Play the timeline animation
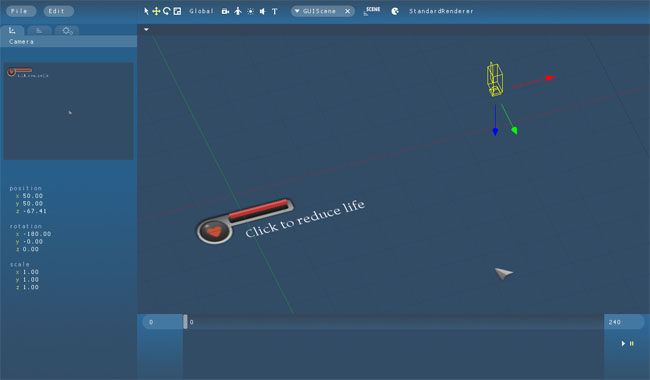This screenshot has width=650, height=380. tap(623, 344)
